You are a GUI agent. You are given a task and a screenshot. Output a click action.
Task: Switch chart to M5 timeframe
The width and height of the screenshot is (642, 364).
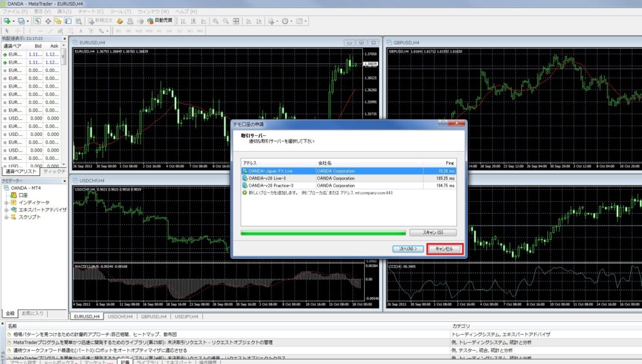click(129, 31)
